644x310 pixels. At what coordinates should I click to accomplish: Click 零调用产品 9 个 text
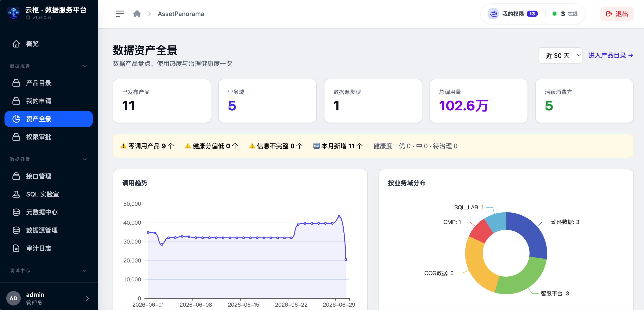click(x=151, y=146)
